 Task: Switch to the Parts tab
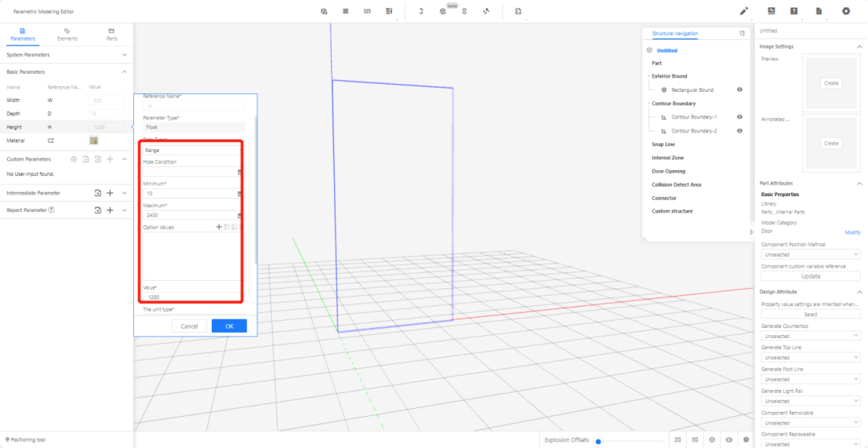(111, 34)
